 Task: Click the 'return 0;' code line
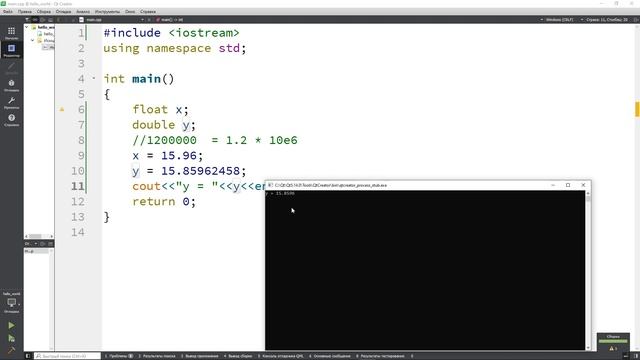pyautogui.click(x=164, y=202)
